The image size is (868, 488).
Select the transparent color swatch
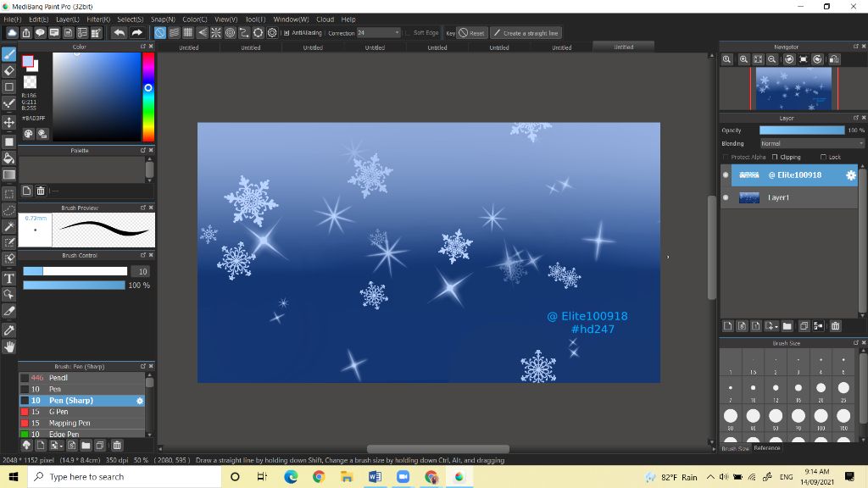[x=30, y=82]
